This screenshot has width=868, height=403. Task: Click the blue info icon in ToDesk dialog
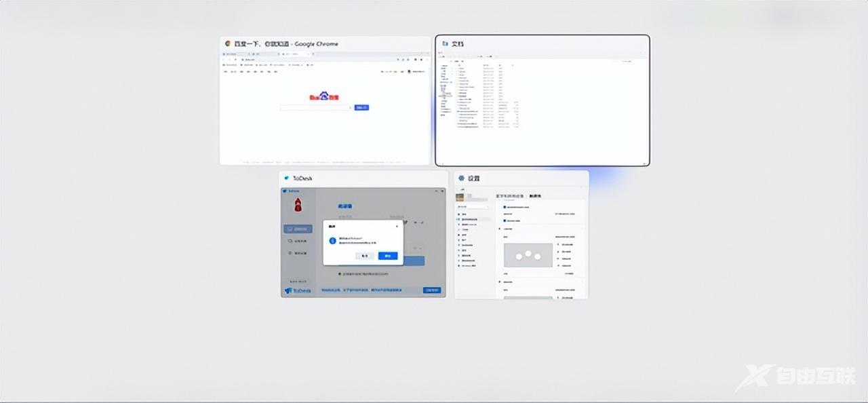tap(332, 240)
